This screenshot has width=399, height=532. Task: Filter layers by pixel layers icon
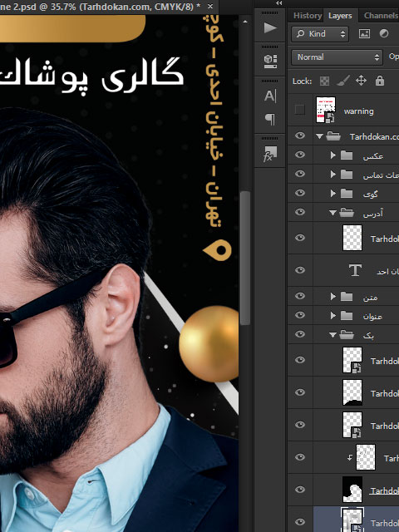[x=364, y=33]
